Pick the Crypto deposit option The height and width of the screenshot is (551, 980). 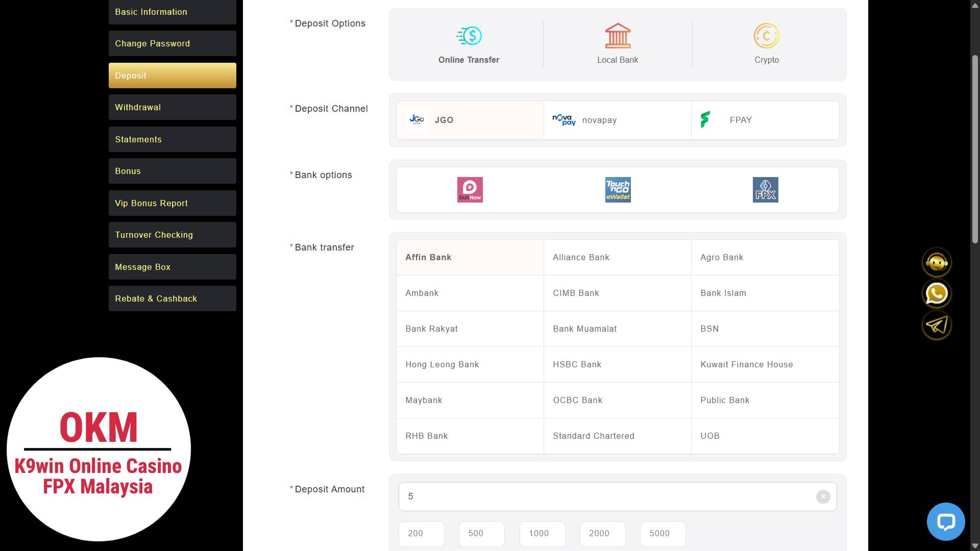766,44
